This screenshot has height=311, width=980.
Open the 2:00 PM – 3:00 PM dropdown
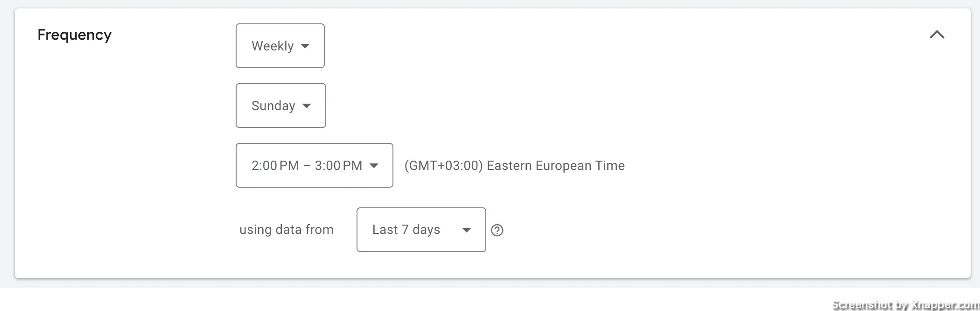point(315,165)
